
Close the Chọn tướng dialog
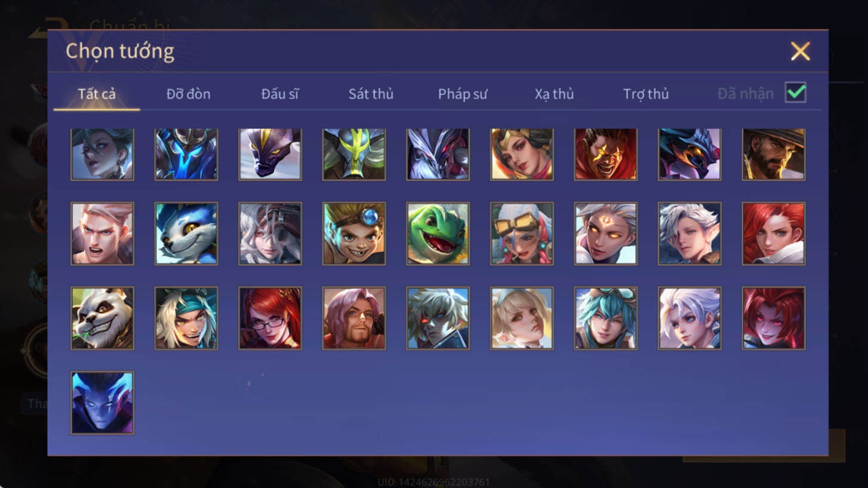tap(800, 51)
